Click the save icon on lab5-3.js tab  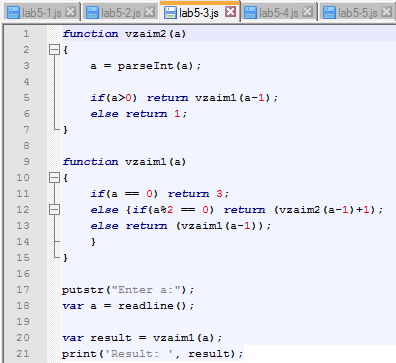tap(170, 13)
